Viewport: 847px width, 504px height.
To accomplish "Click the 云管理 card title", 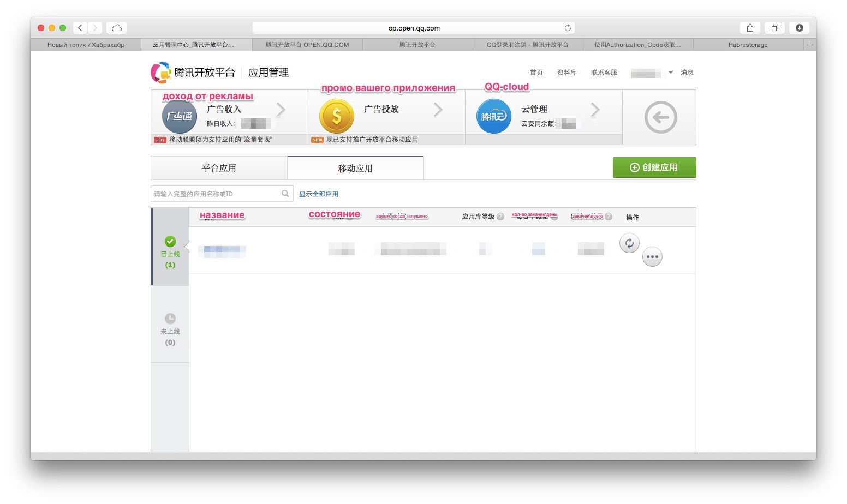I will (534, 109).
